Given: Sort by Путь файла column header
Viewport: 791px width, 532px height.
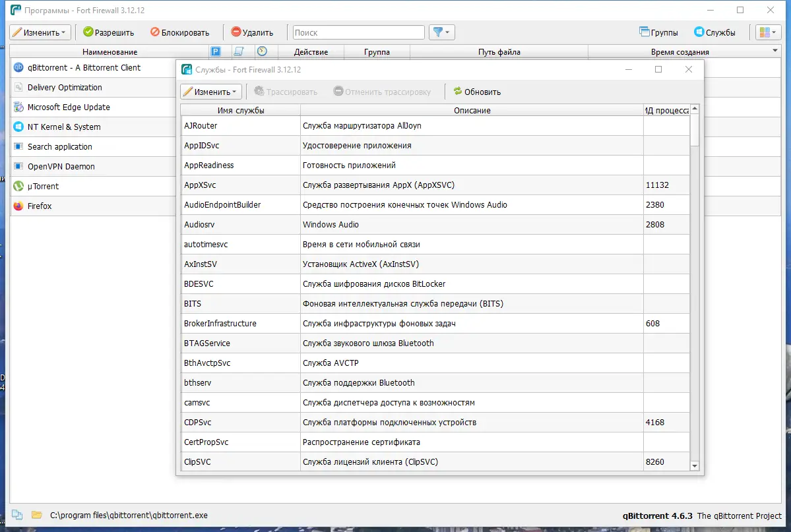Looking at the screenshot, I should click(499, 52).
